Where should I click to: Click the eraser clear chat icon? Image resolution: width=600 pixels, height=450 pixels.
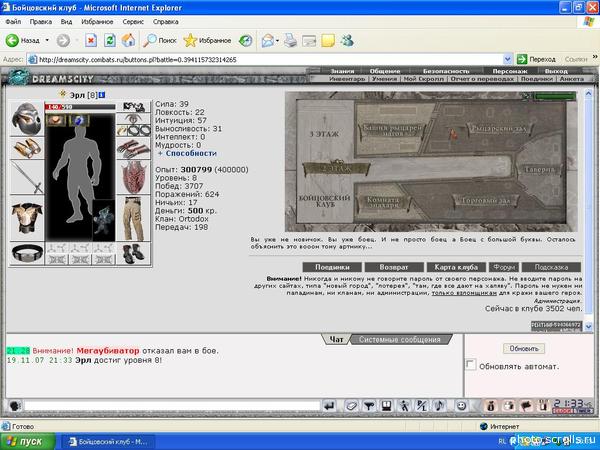(x=351, y=406)
